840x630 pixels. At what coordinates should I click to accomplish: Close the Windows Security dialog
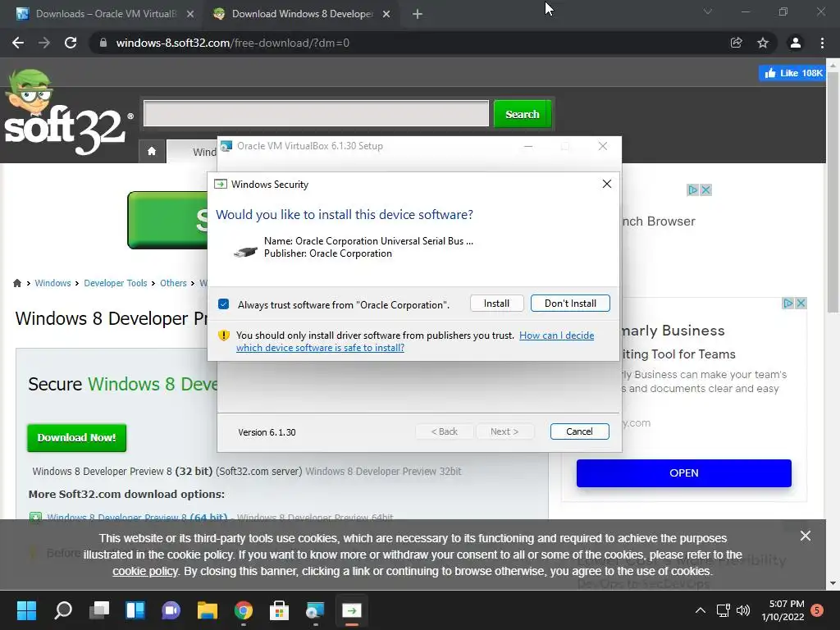coord(606,184)
